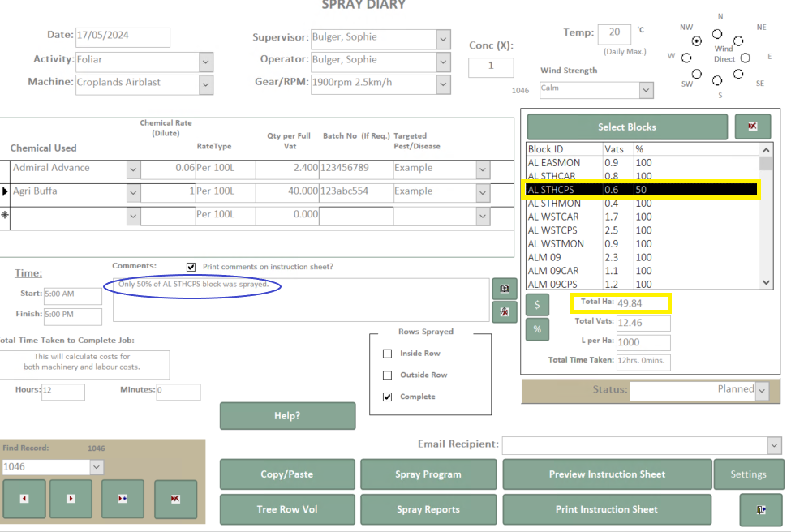The height and width of the screenshot is (532, 791).
Task: Click the block list scroll up arrow
Action: 767,150
